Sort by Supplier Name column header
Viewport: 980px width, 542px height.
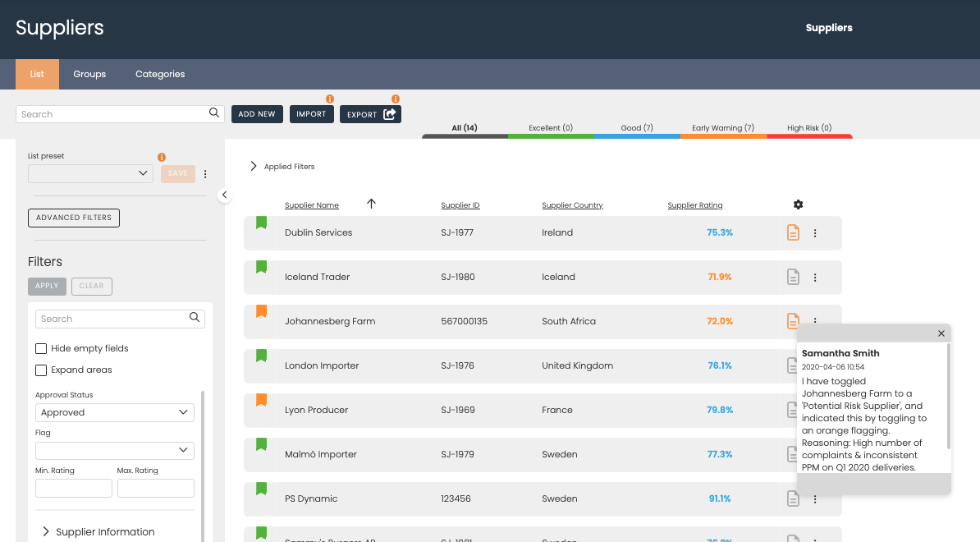coord(312,205)
